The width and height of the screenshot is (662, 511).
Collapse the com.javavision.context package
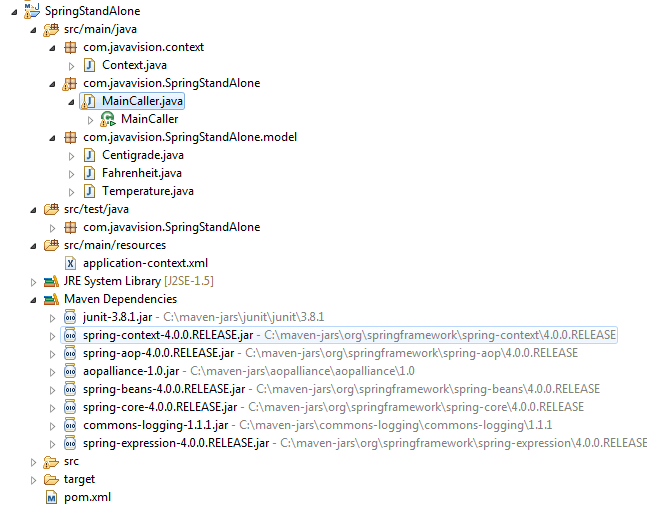pyautogui.click(x=52, y=48)
